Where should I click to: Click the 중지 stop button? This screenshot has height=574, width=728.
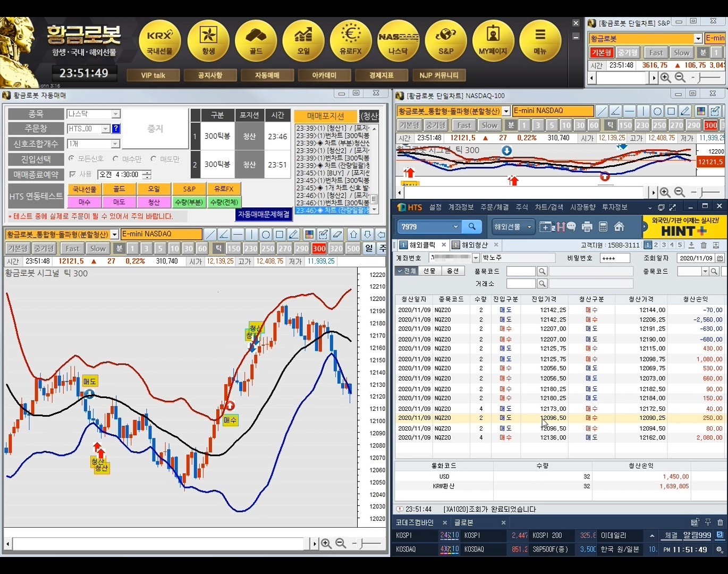pyautogui.click(x=155, y=129)
